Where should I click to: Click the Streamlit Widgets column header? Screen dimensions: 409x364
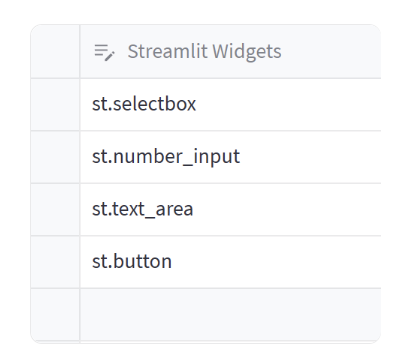coord(230,51)
